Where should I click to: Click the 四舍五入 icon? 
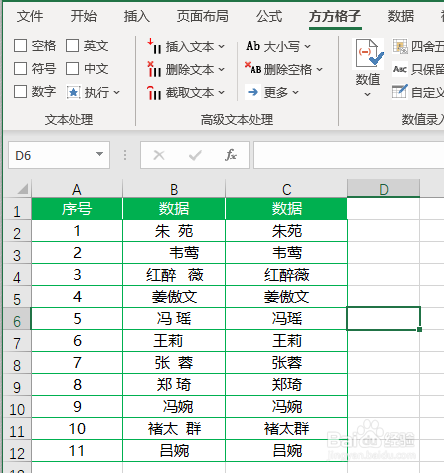(400, 46)
